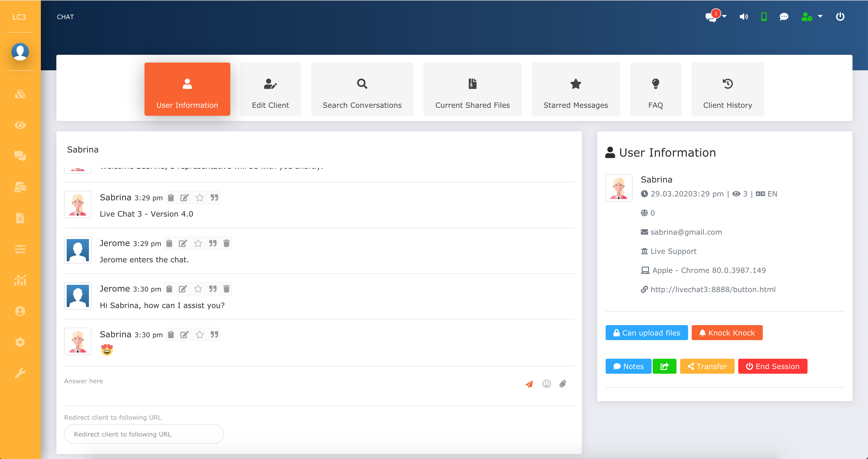Image resolution: width=868 pixels, height=459 pixels.
Task: Click the 'Redirect client to following URL' field
Action: [143, 434]
